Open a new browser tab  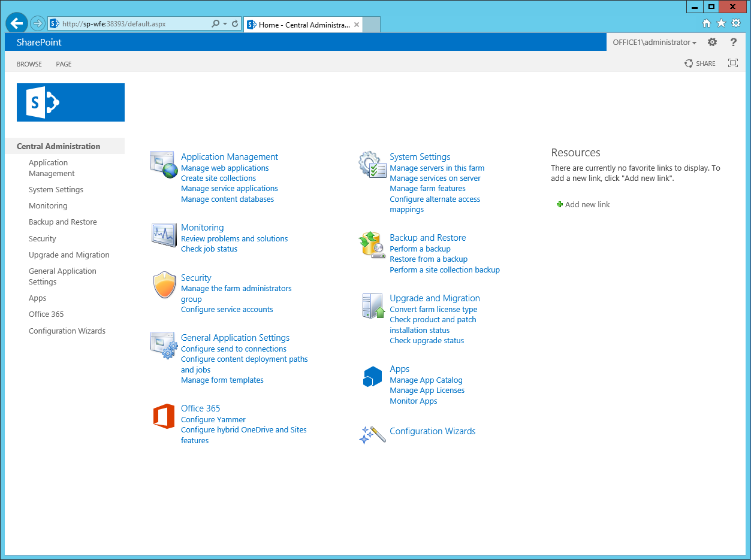click(x=372, y=25)
